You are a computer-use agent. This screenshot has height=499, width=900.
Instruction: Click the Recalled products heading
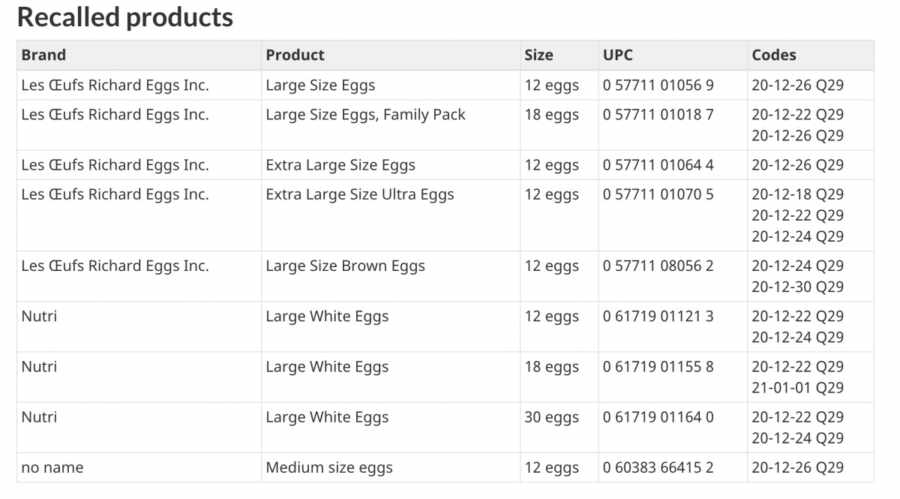pos(125,17)
